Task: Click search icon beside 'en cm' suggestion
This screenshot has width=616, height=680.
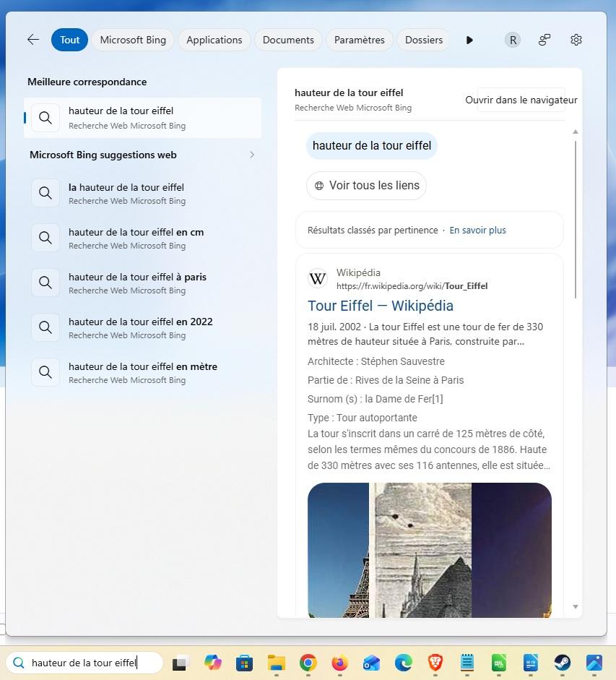Action: point(45,238)
